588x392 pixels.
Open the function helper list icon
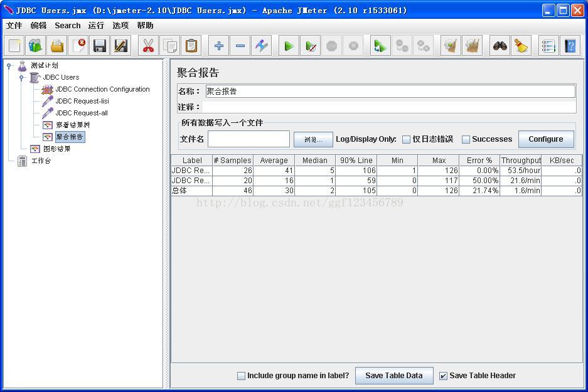coord(548,46)
